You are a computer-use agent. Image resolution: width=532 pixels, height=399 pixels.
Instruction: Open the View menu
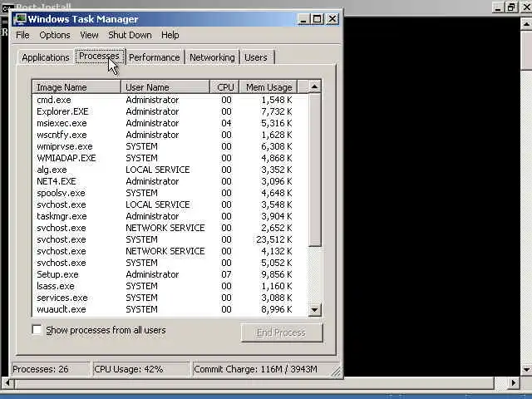coord(89,35)
